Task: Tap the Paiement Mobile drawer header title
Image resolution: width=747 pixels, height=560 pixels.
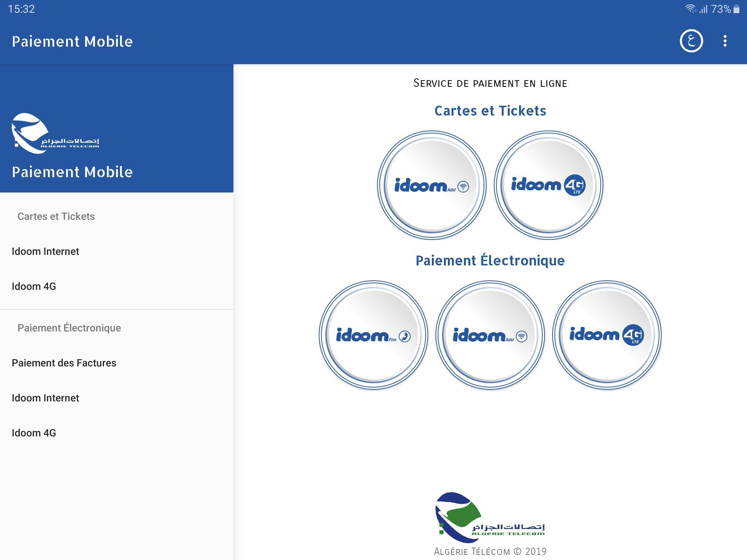Action: pyautogui.click(x=72, y=172)
